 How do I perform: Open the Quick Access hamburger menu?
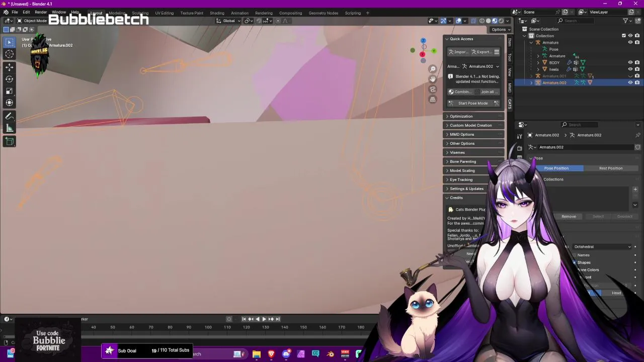coord(497,52)
